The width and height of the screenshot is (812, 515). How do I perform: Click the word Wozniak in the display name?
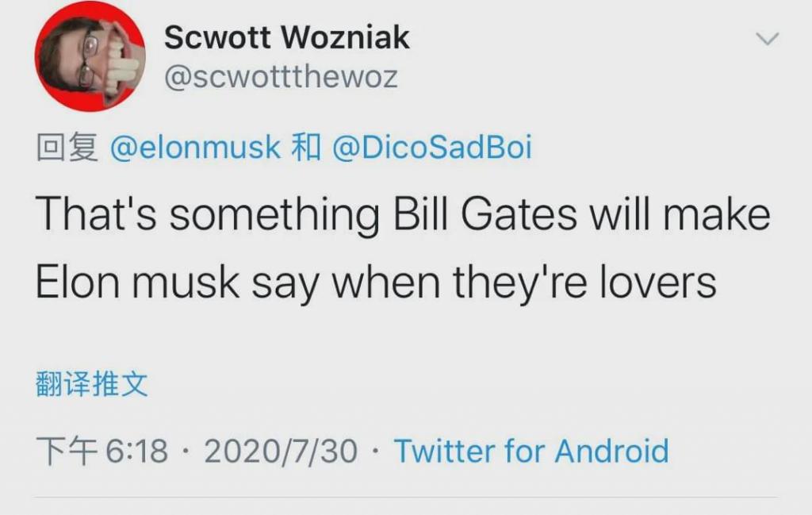(347, 37)
